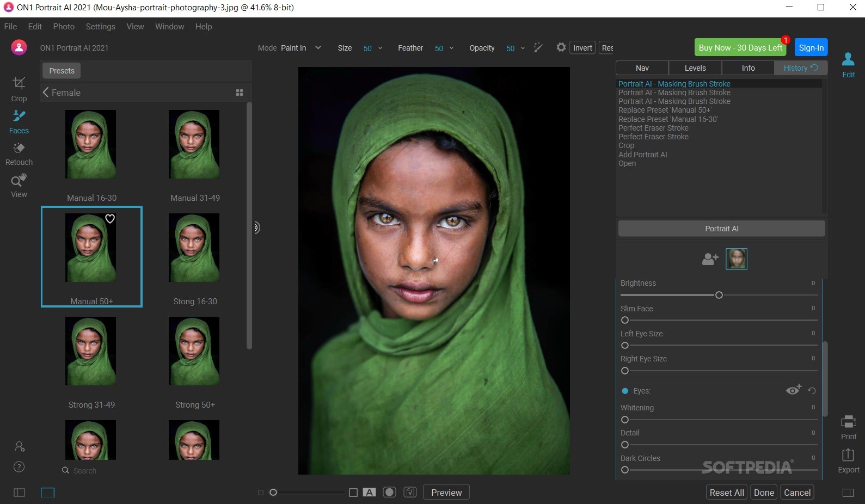Click the Perfect Brush wand icon
Screen dimensions: 865x504
(x=538, y=48)
